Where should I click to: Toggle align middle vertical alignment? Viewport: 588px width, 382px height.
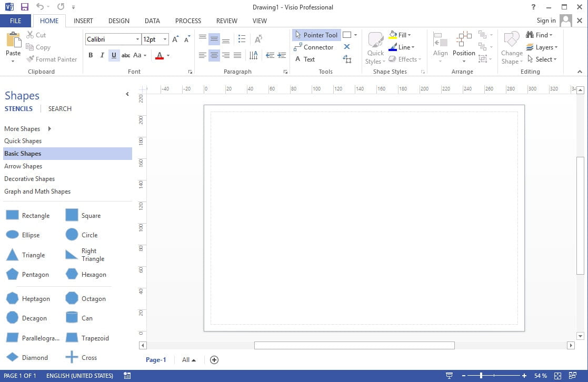214,39
